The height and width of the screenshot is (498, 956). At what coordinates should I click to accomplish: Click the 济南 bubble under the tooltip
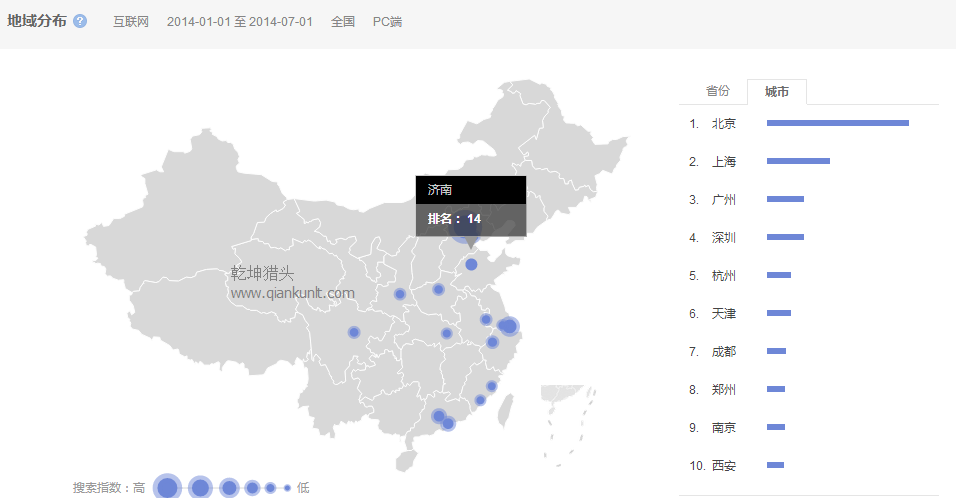coord(471,264)
